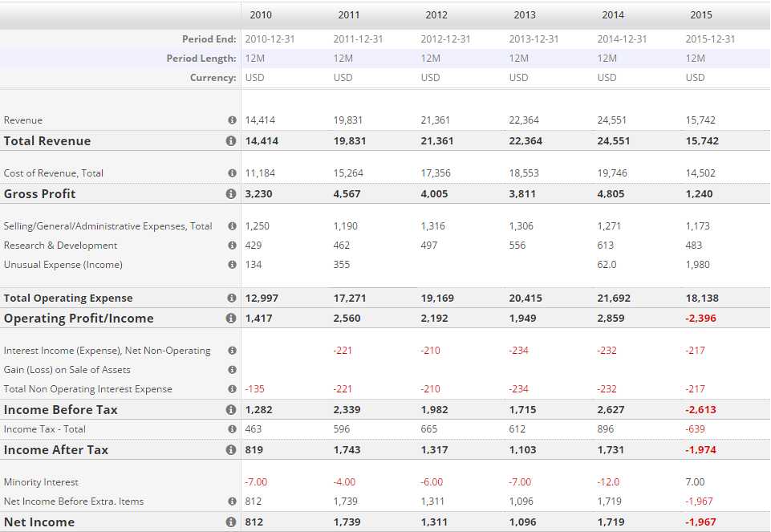Click the 2015 Operating Profit value -2,396
Viewport: 771px width, 532px height.
[700, 319]
